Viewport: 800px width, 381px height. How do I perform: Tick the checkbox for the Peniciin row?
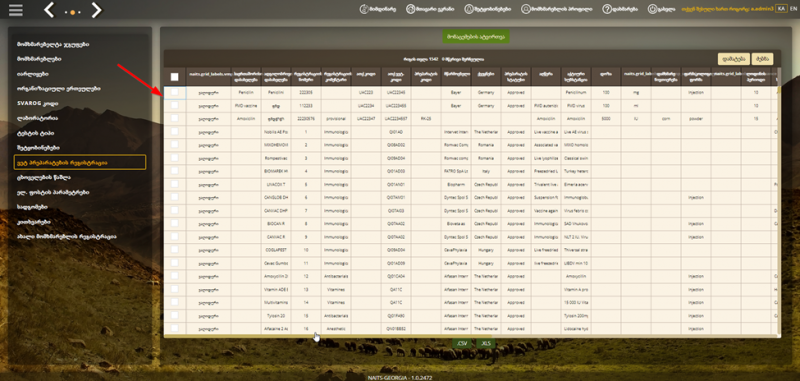(x=174, y=92)
